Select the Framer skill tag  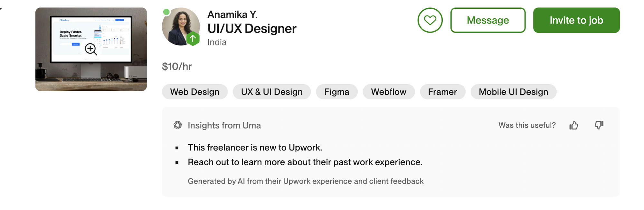(x=442, y=92)
